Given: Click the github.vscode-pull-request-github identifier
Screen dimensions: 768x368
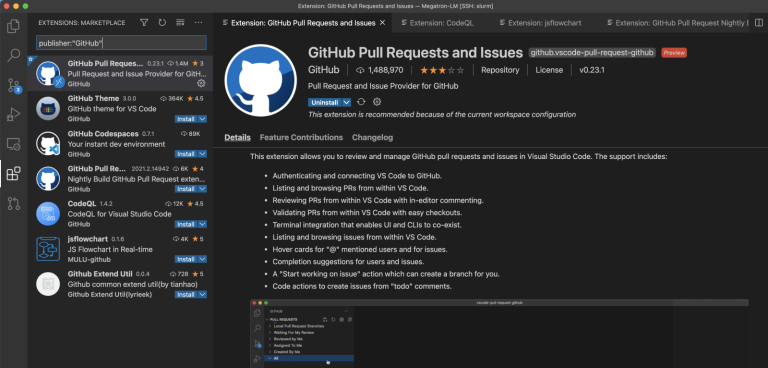Looking at the screenshot, I should (592, 52).
